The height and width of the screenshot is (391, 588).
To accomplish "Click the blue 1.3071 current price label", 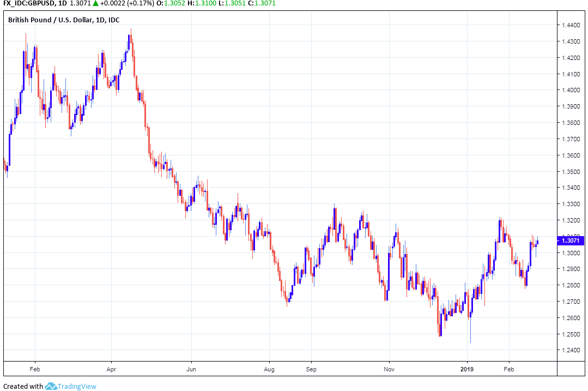I will tap(571, 240).
